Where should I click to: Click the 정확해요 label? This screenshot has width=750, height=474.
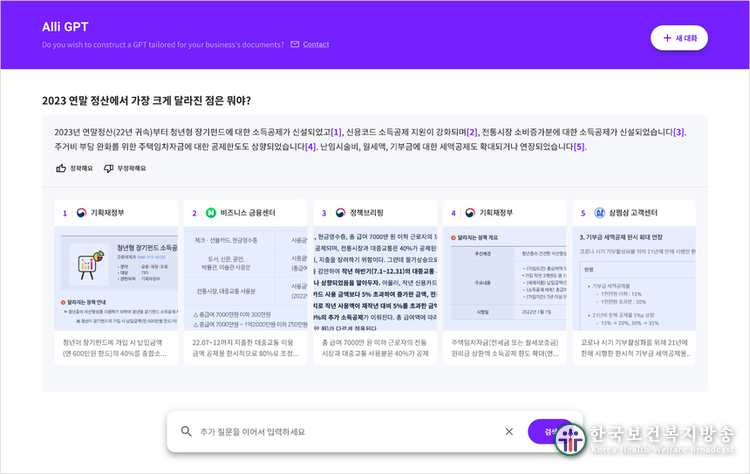tap(81, 168)
